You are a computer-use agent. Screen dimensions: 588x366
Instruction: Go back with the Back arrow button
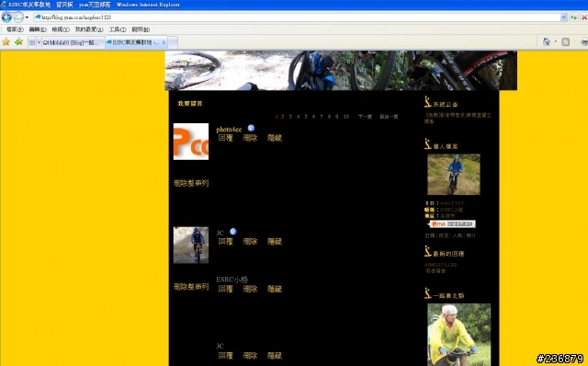(6, 17)
